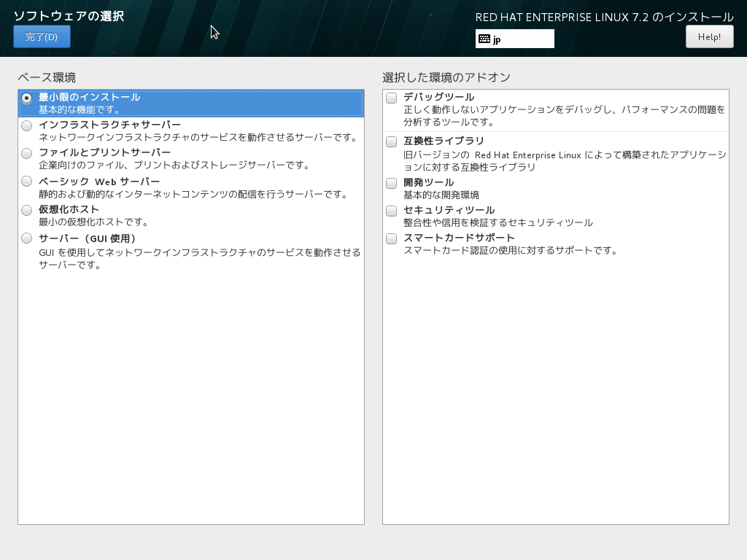The width and height of the screenshot is (747, 560).
Task: Click the サーバー (GUI 使用) label text
Action: point(88,238)
